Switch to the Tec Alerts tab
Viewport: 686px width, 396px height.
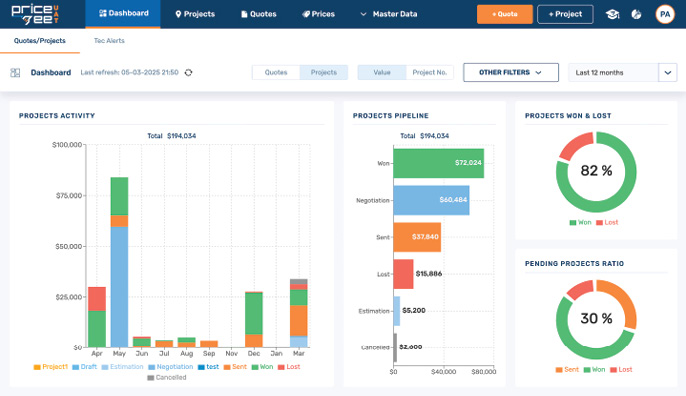(x=109, y=41)
